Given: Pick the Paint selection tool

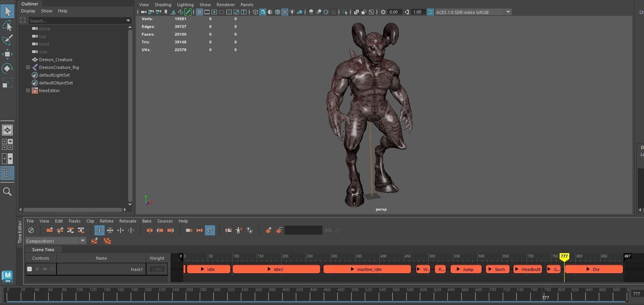Looking at the screenshot, I should [x=7, y=40].
